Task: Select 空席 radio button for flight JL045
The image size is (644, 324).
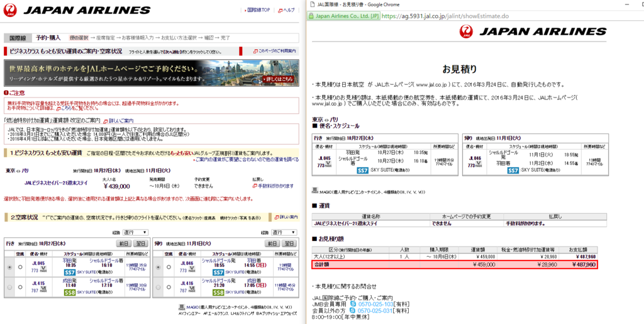Action: (20, 267)
